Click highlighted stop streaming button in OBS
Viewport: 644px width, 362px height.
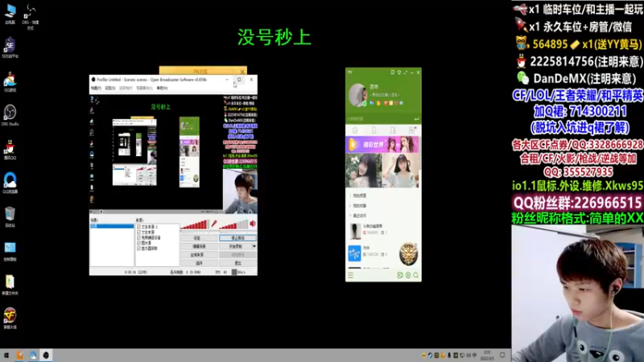pos(237,238)
